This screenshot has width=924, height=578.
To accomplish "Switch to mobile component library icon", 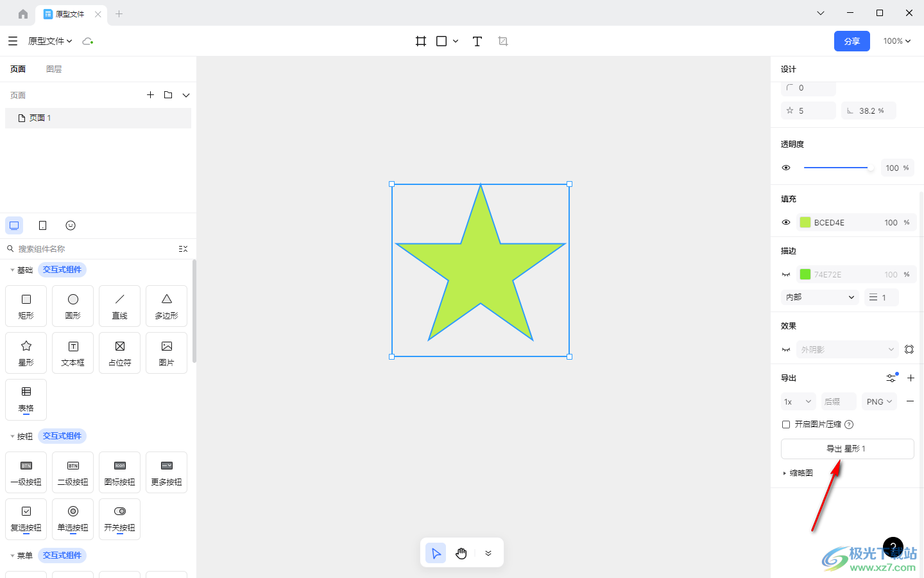I will [42, 225].
